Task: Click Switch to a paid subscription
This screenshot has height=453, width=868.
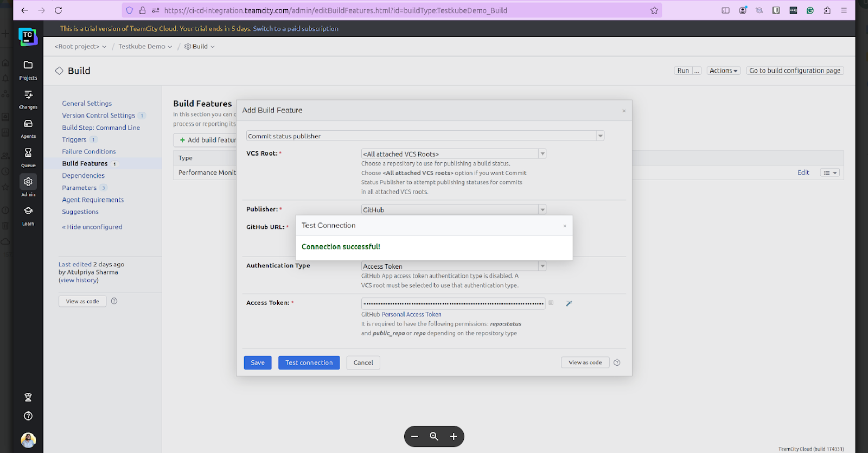Action: pos(296,29)
